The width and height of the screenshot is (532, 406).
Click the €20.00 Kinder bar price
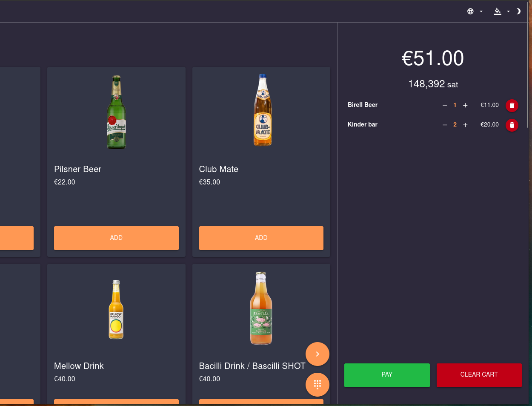tap(489, 125)
